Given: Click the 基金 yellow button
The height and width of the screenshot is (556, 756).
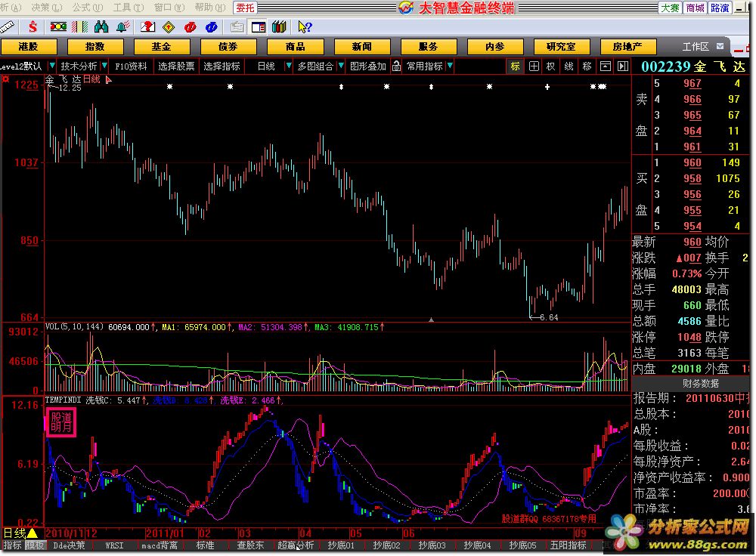Looking at the screenshot, I should (x=162, y=47).
